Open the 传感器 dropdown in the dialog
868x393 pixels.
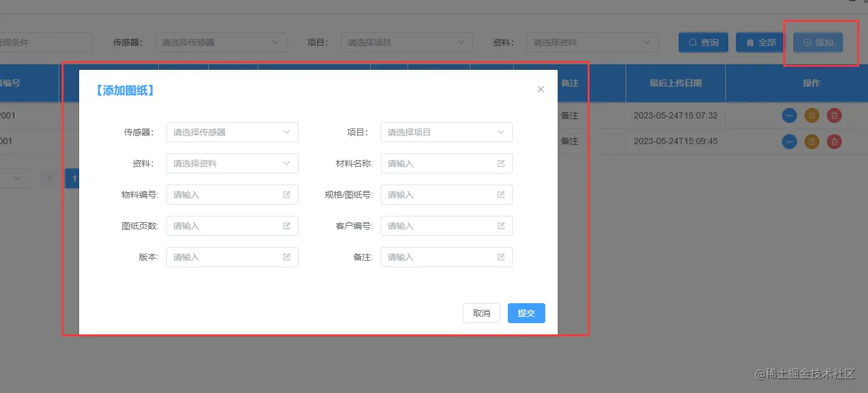(x=232, y=132)
